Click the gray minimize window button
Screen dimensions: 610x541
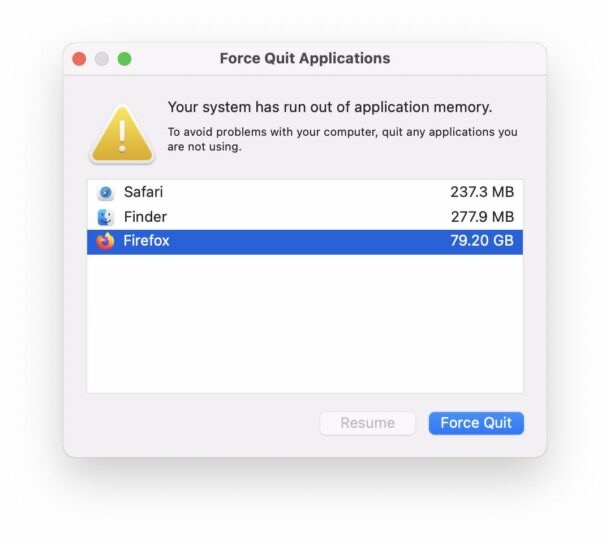click(x=102, y=59)
